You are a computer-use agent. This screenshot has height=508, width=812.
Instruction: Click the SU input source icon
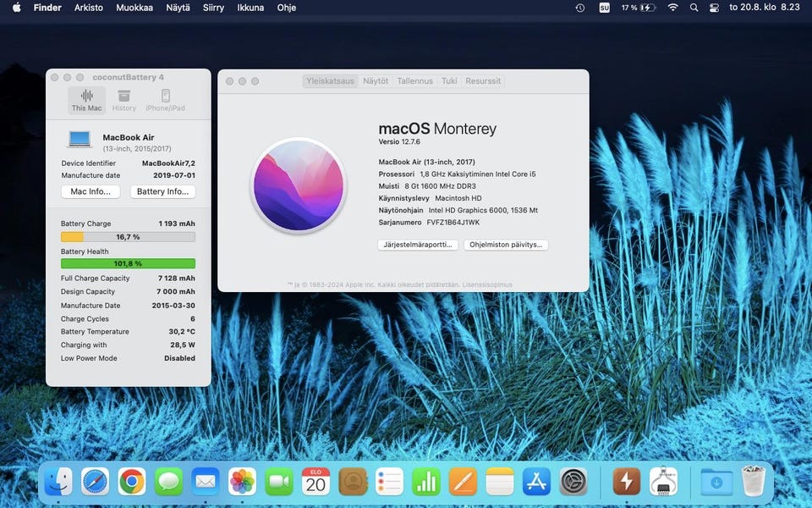click(604, 8)
